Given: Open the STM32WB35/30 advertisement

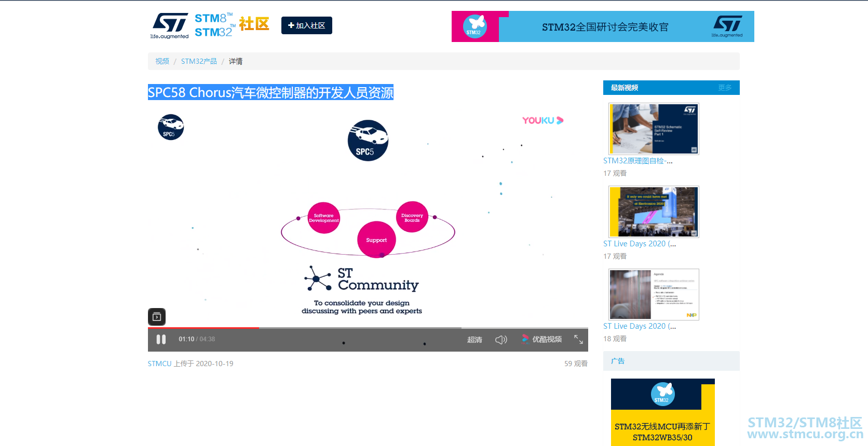Looking at the screenshot, I should (x=663, y=412).
